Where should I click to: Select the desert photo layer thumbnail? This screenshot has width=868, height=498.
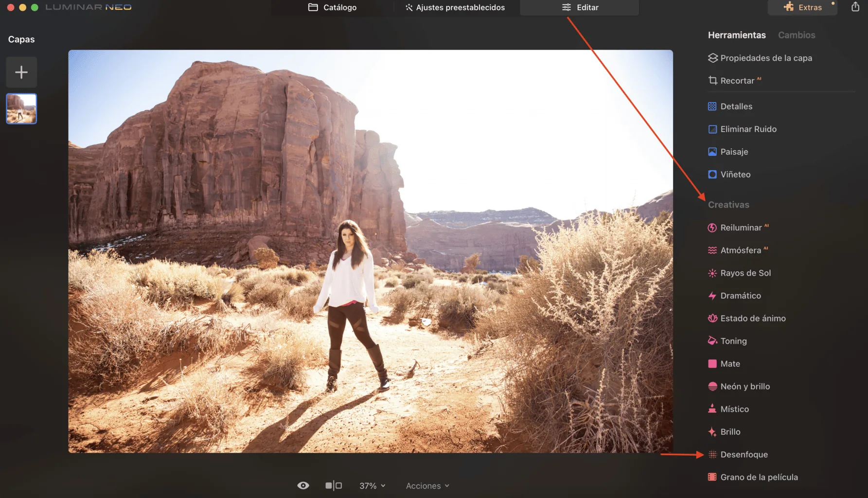tap(21, 108)
